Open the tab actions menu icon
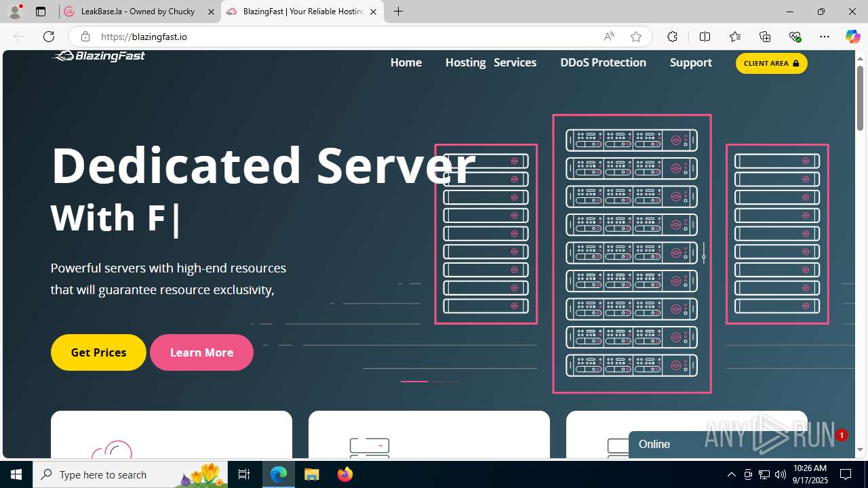This screenshot has width=868, height=488. (41, 12)
